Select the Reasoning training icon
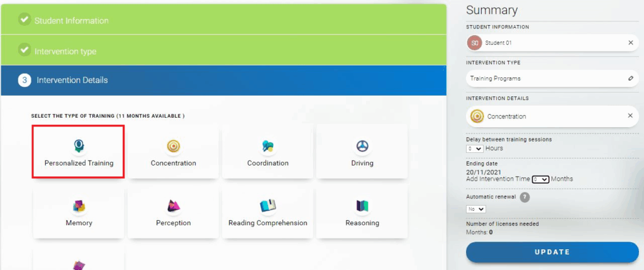Image resolution: width=644 pixels, height=270 pixels. click(362, 206)
